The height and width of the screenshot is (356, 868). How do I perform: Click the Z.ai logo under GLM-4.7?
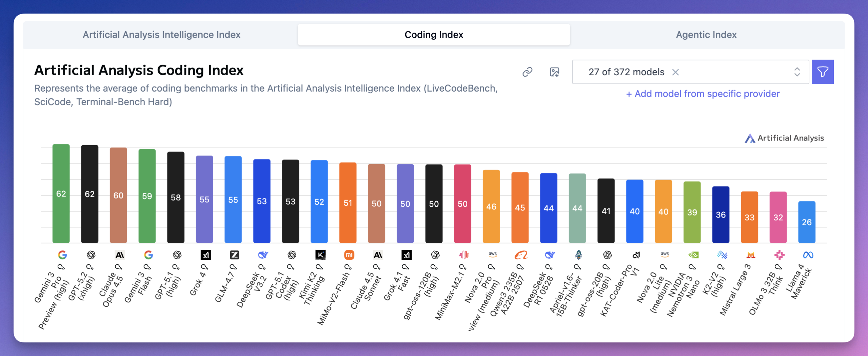coord(234,255)
